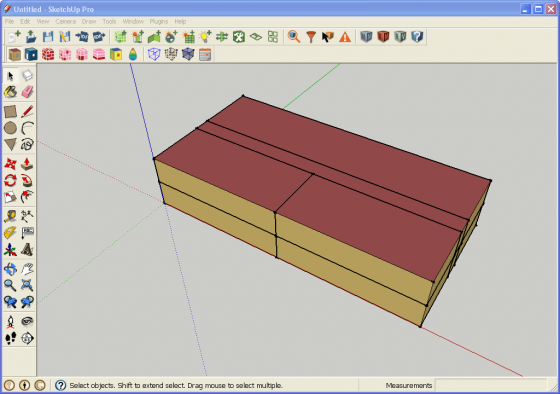Add a daylighting control

click(171, 36)
